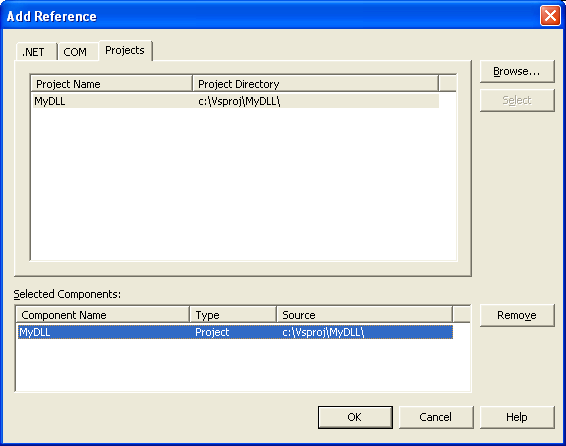Remove the selected component
Screen dimensions: 566x446
[517, 315]
